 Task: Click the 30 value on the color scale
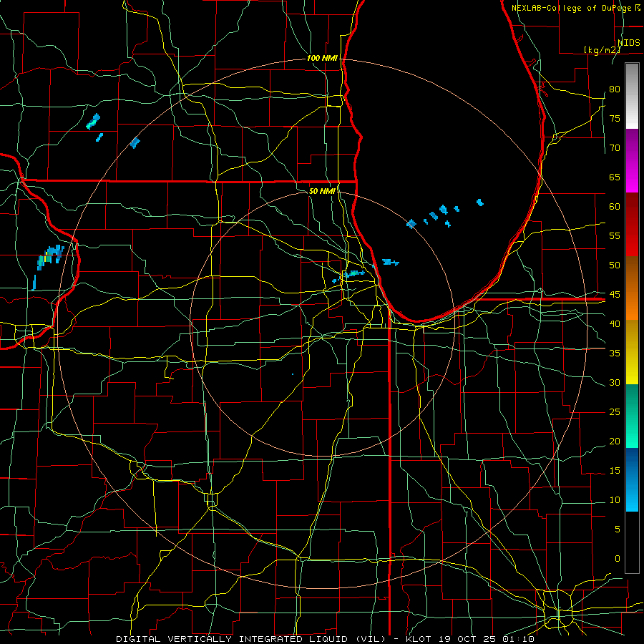(615, 382)
